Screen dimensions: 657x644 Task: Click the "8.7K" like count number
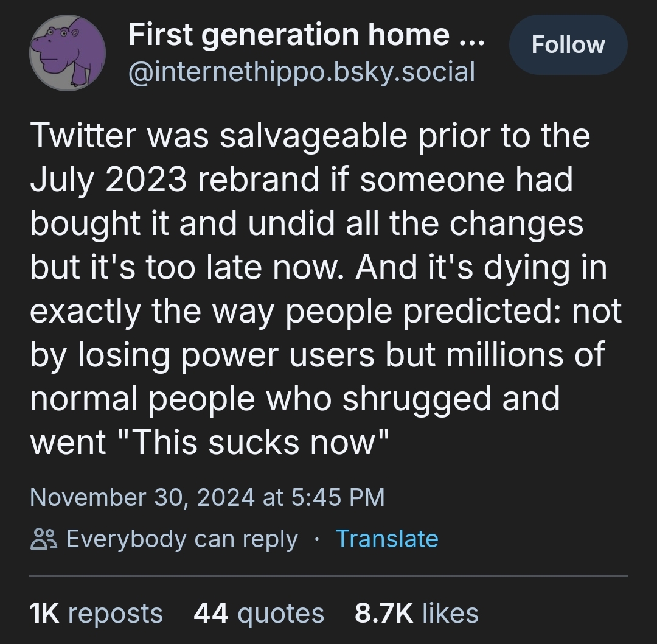(x=384, y=614)
